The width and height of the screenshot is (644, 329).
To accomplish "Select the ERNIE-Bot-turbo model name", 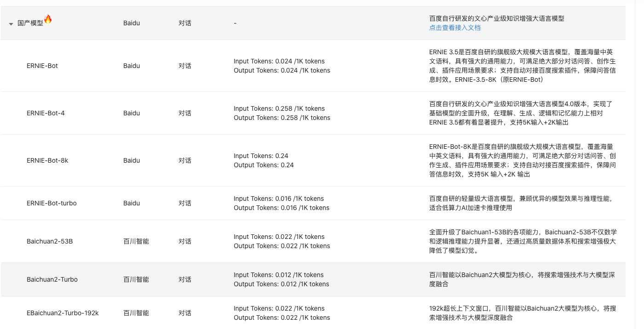I will (52, 203).
